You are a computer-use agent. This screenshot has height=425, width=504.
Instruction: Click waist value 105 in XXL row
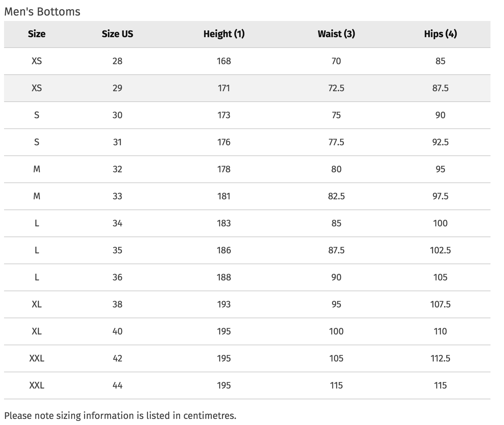tap(336, 358)
